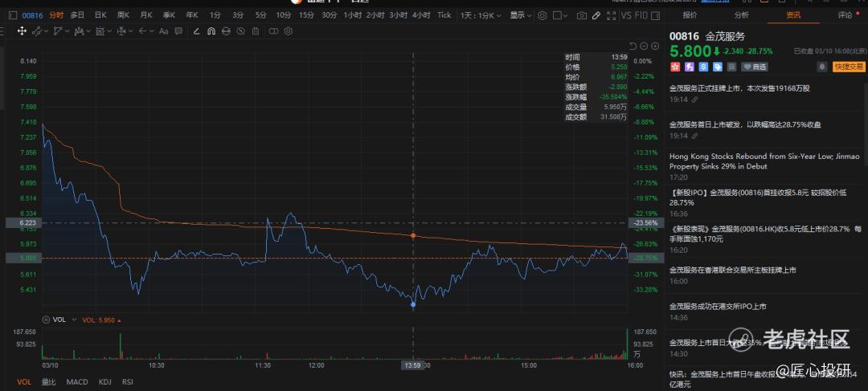Screen dimensions: 868x391
Task: Open the chart layout square dropdown
Action: [x=560, y=15]
